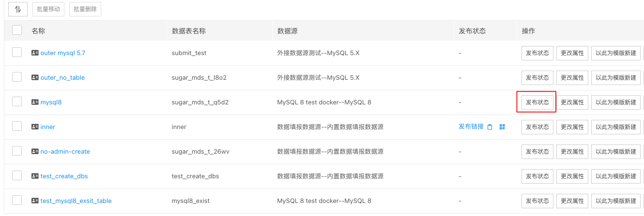
Task: Click form icon beside outer_no_table
Action: click(35, 78)
